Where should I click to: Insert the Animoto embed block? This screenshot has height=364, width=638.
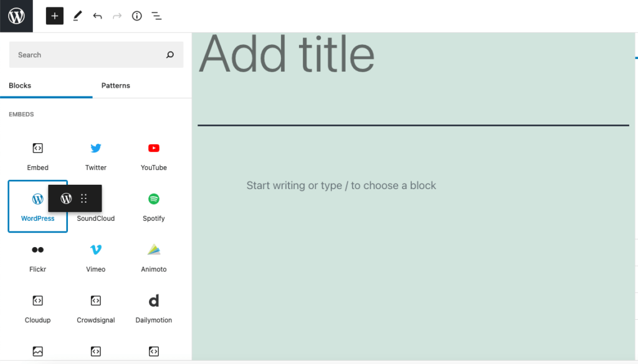click(x=154, y=258)
